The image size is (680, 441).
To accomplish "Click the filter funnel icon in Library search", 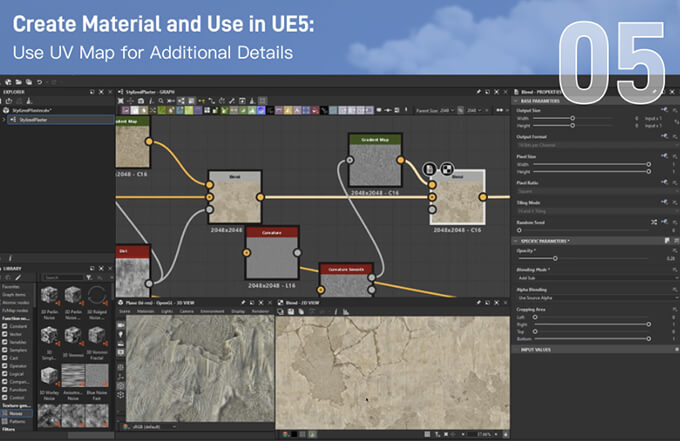I will 89,277.
